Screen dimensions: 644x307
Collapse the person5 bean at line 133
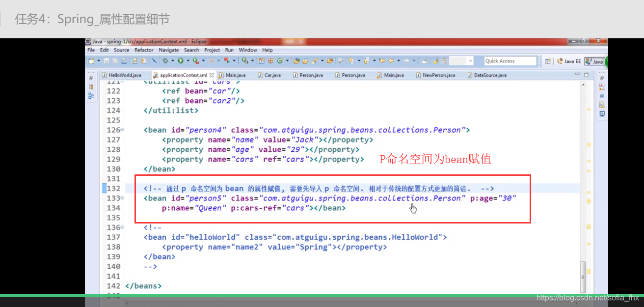tap(122, 198)
